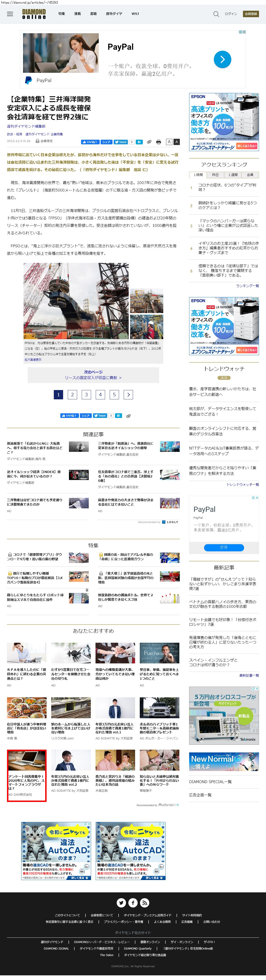Image resolution: width=266 pixels, height=980 pixels.
Task: Click the Hatena bookmark B! icon under the headline
Action: [x=139, y=142]
